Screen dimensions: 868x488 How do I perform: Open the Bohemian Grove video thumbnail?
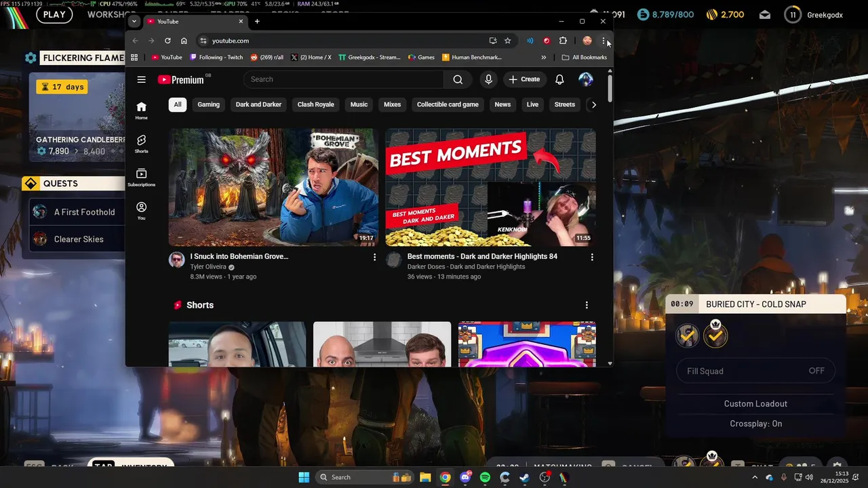[x=273, y=187]
